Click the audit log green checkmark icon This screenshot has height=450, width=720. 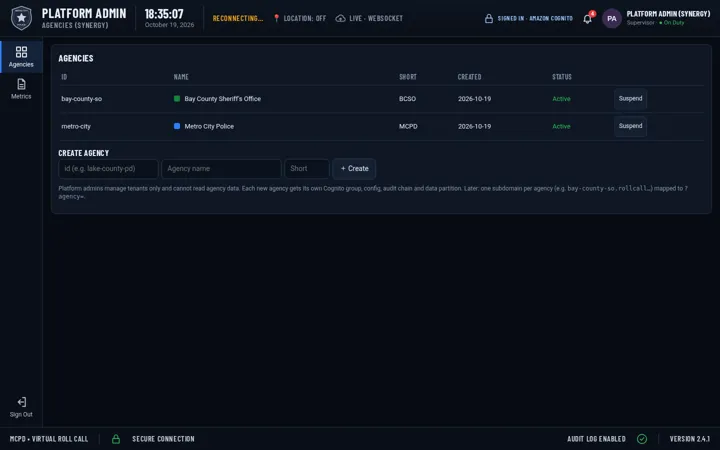coord(642,439)
